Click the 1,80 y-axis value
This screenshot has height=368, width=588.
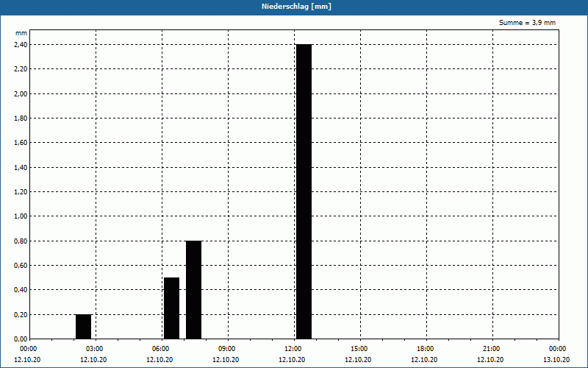[21, 118]
